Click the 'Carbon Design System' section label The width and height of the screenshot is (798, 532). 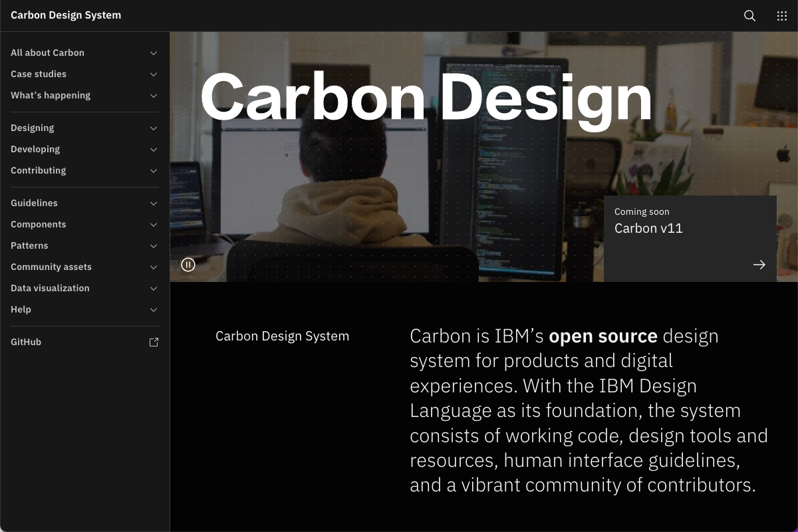[x=282, y=336]
